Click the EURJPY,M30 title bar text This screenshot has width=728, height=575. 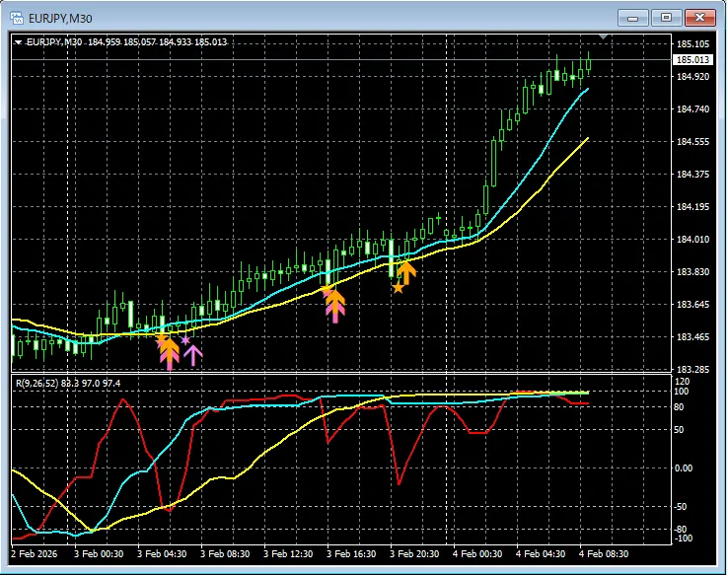coord(63,18)
